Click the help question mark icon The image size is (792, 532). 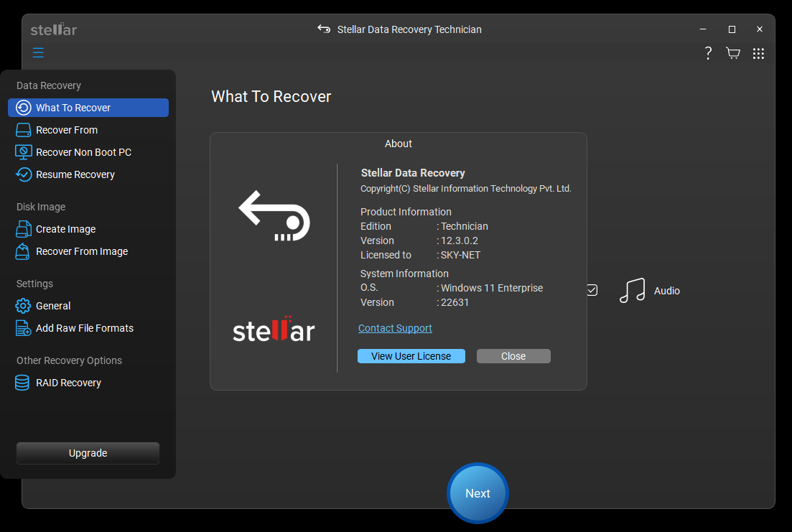(x=708, y=53)
